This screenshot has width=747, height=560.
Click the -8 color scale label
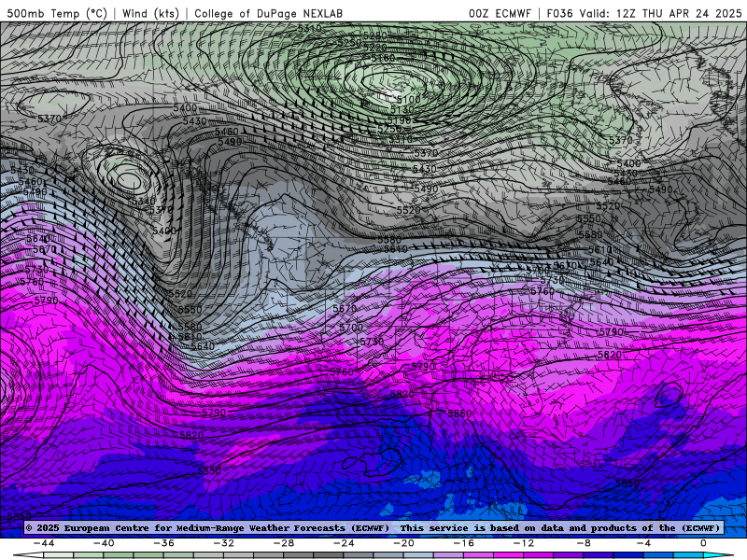point(584,543)
